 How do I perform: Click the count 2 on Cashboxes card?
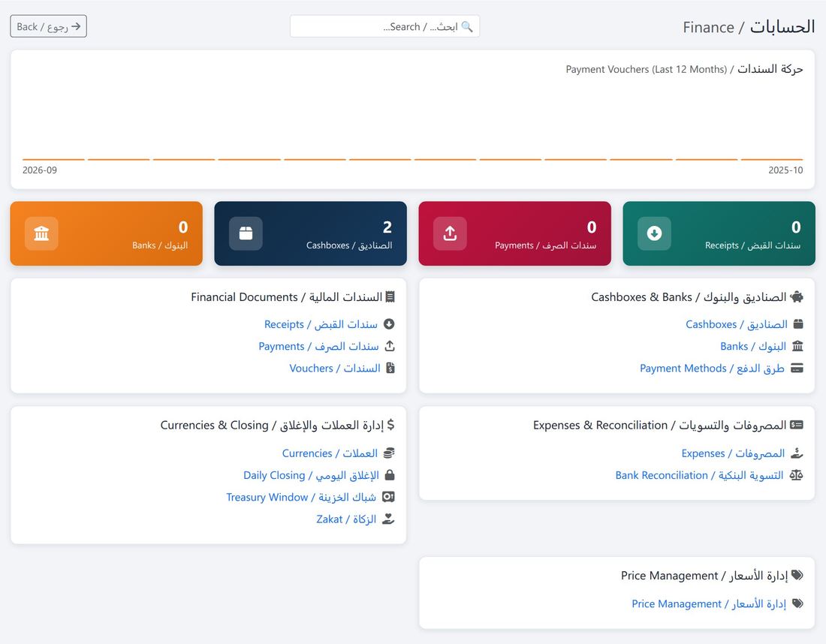[387, 227]
